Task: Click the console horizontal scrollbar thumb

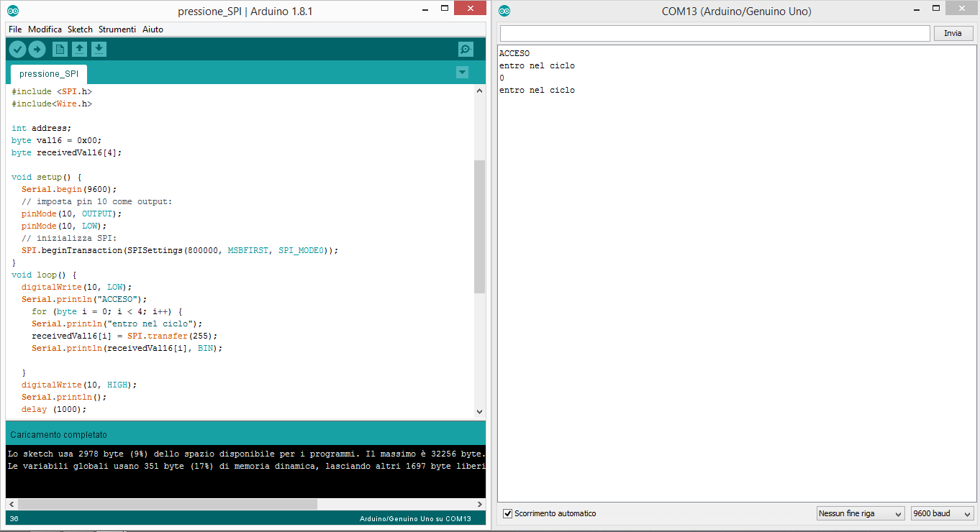Action: [167, 505]
